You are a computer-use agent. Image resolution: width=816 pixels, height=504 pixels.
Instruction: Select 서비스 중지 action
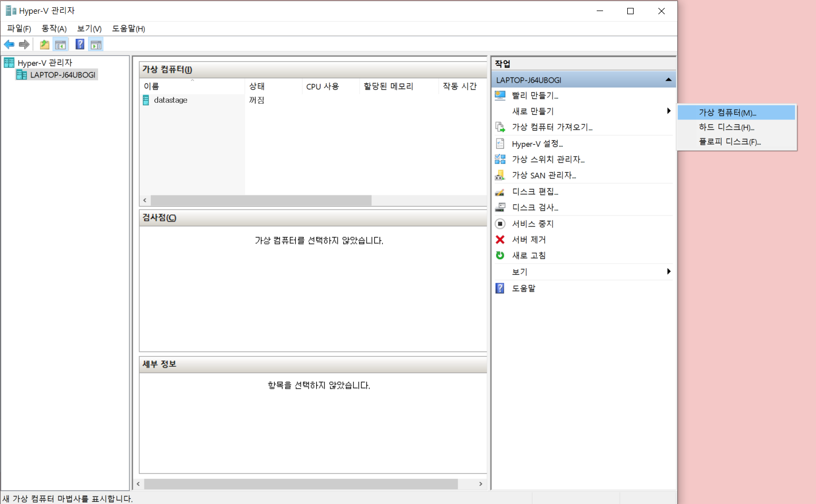pos(533,224)
